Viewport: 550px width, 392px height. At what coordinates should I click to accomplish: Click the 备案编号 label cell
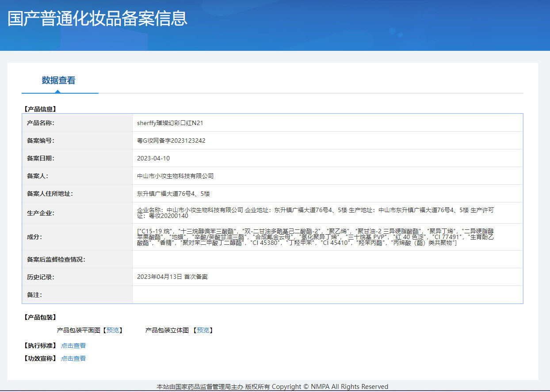tap(77, 141)
